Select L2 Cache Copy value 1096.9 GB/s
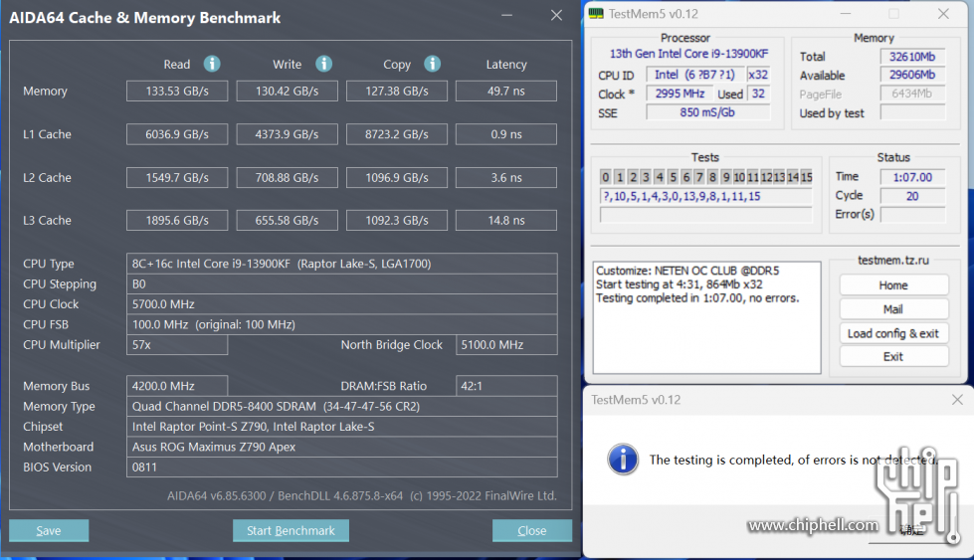 coord(396,178)
